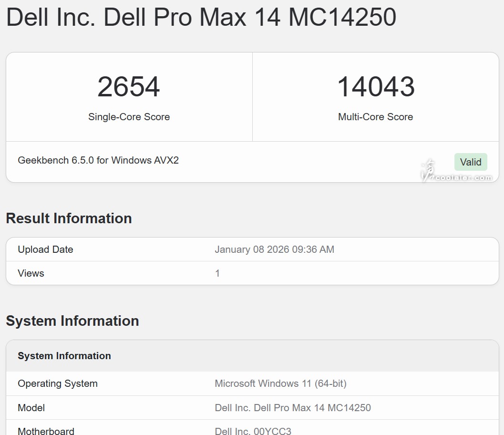504x435 pixels.
Task: Click the Single-Core Score label
Action: [x=129, y=117]
